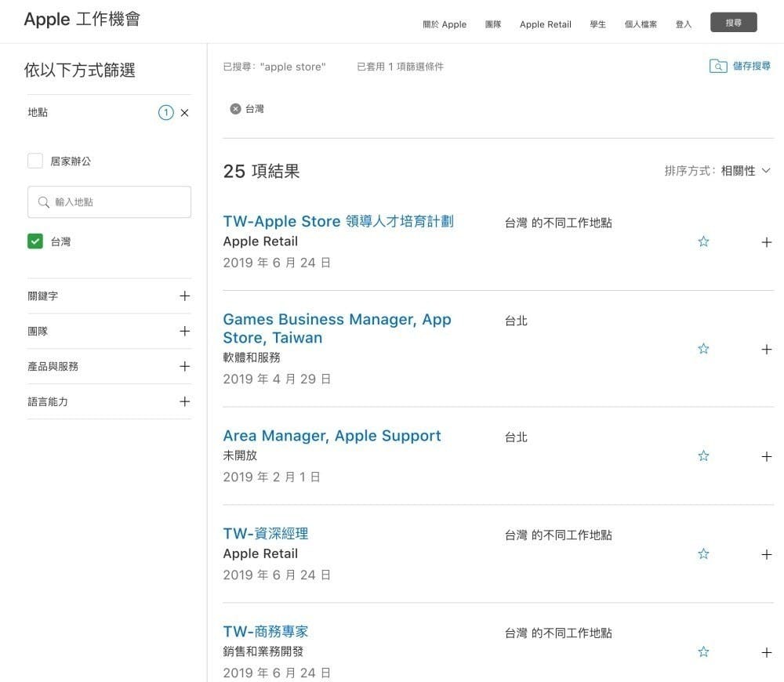The height and width of the screenshot is (682, 784).
Task: Expand the 產品與服務 filter section
Action: pos(109,366)
